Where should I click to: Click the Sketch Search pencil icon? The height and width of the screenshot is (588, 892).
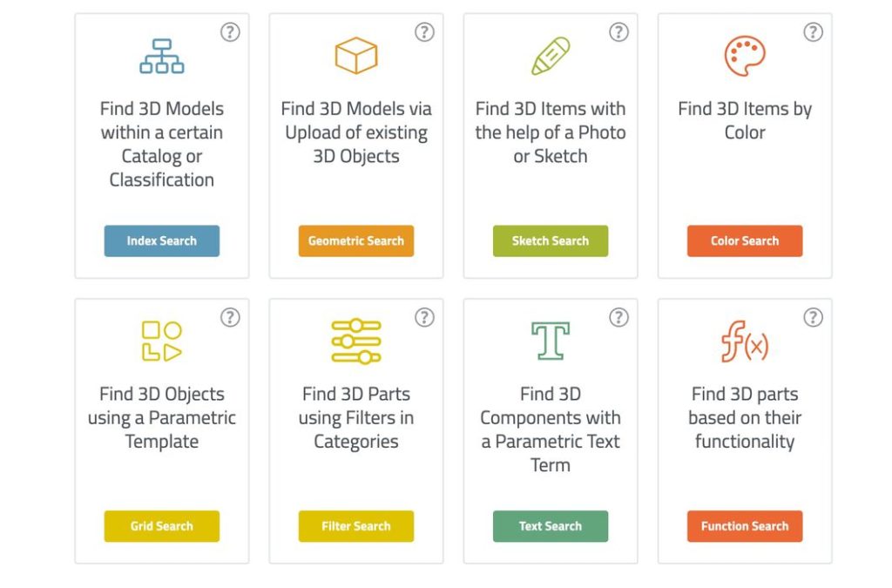coord(551,56)
